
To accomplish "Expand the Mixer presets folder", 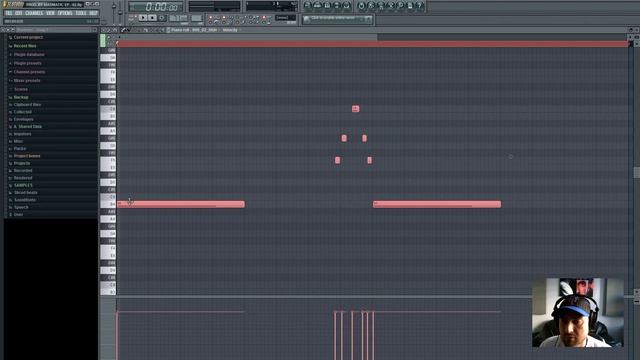I will [27, 80].
